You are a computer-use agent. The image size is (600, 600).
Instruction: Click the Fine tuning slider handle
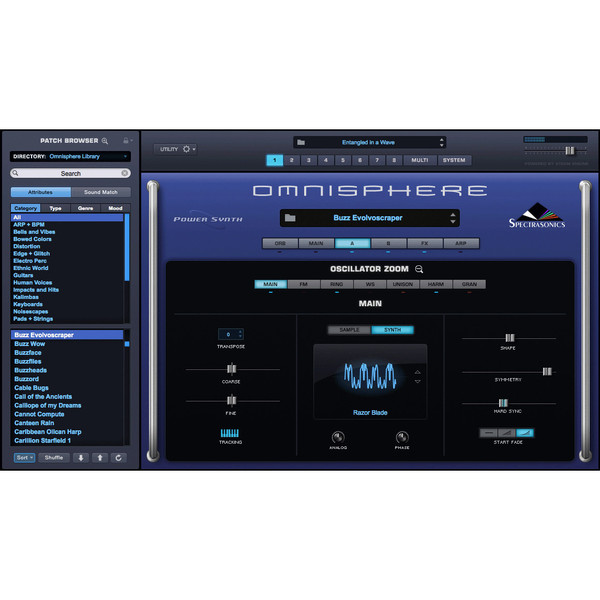click(231, 401)
